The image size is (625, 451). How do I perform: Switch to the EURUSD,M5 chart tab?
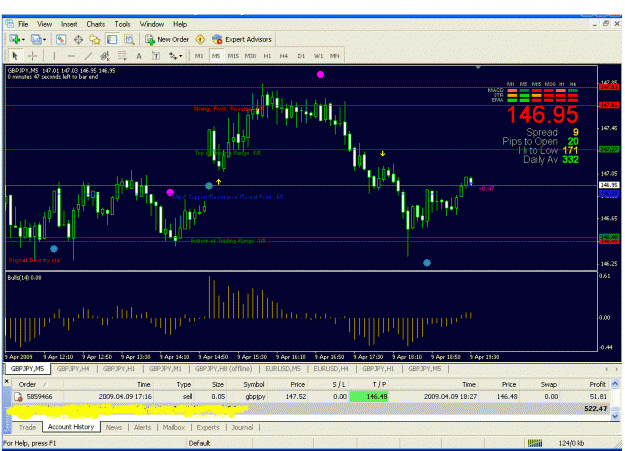coord(283,369)
